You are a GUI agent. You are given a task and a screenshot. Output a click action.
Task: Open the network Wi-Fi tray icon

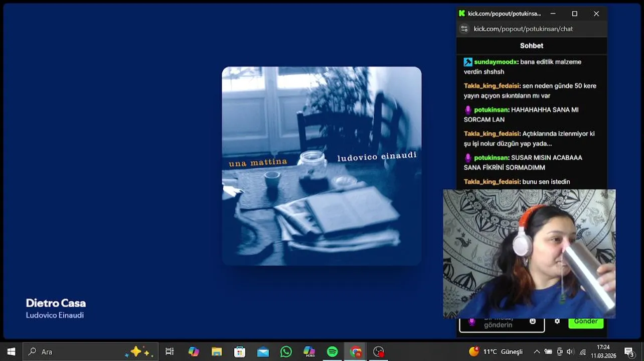click(583, 351)
